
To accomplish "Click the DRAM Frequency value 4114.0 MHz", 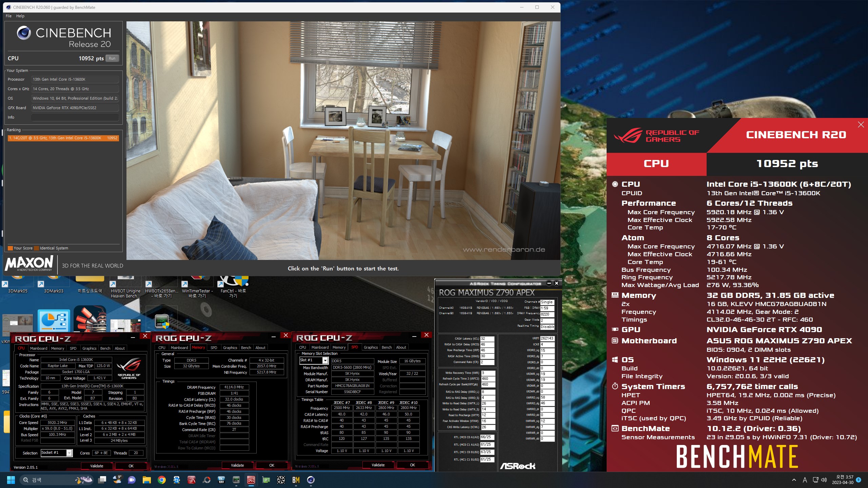I will coord(234,387).
